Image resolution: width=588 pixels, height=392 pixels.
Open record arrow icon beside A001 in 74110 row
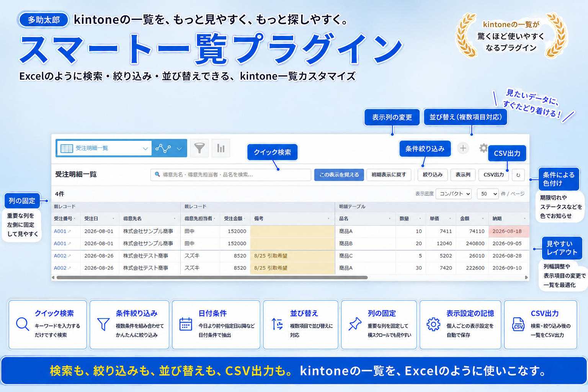click(69, 231)
